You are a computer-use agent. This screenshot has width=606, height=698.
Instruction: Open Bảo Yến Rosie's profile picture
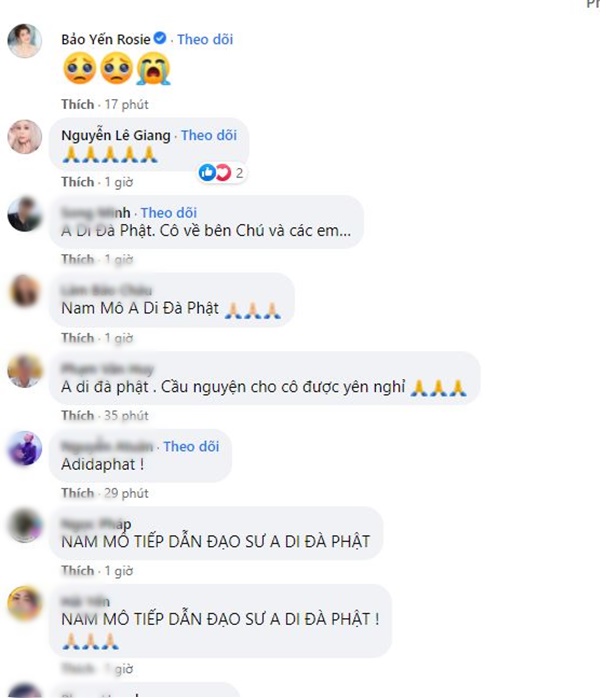coord(24,41)
